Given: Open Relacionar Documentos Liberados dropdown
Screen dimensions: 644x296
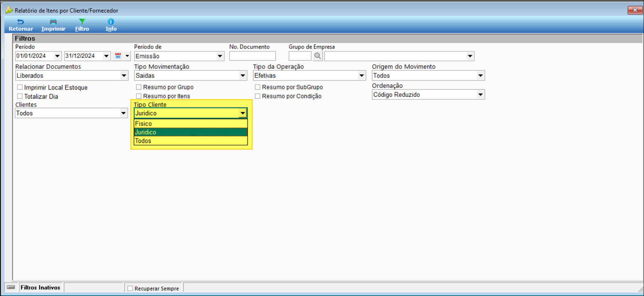Looking at the screenshot, I should 124,76.
